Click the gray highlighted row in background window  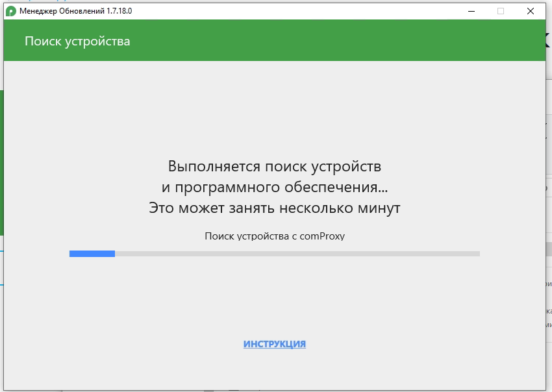tap(549, 249)
